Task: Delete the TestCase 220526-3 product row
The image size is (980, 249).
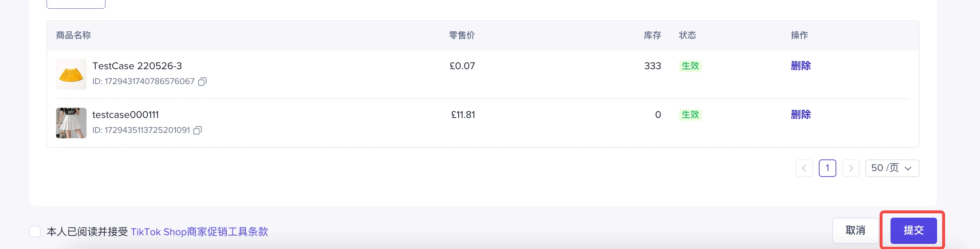Action: (800, 66)
